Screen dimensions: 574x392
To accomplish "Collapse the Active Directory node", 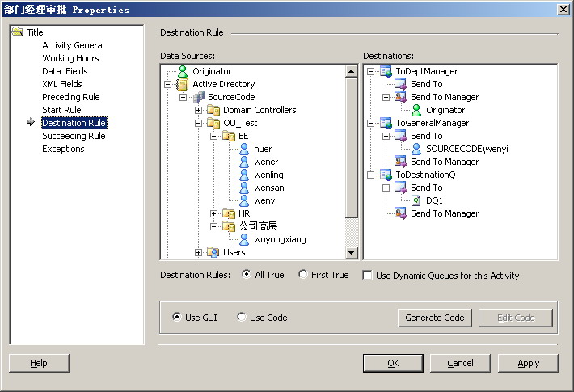I will point(167,85).
